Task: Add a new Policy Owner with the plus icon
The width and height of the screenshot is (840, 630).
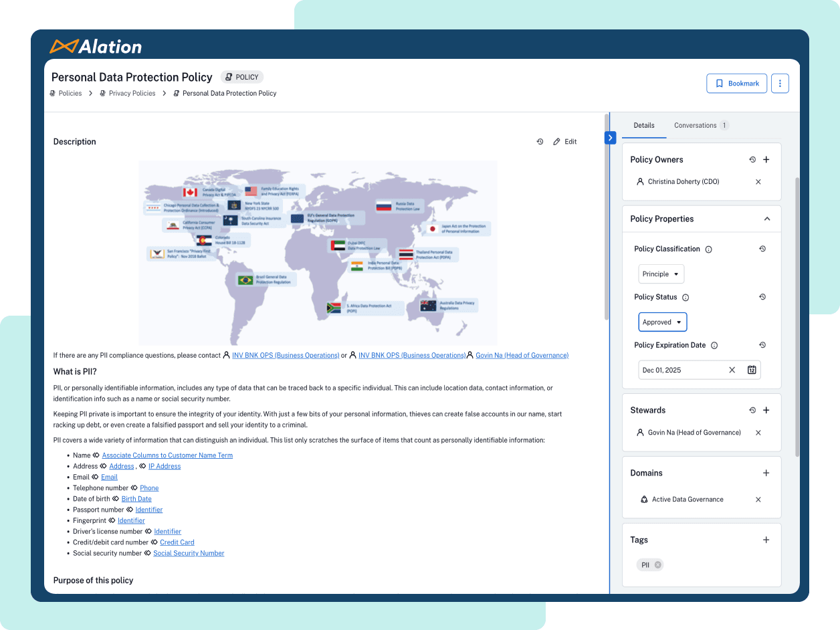Action: (766, 159)
